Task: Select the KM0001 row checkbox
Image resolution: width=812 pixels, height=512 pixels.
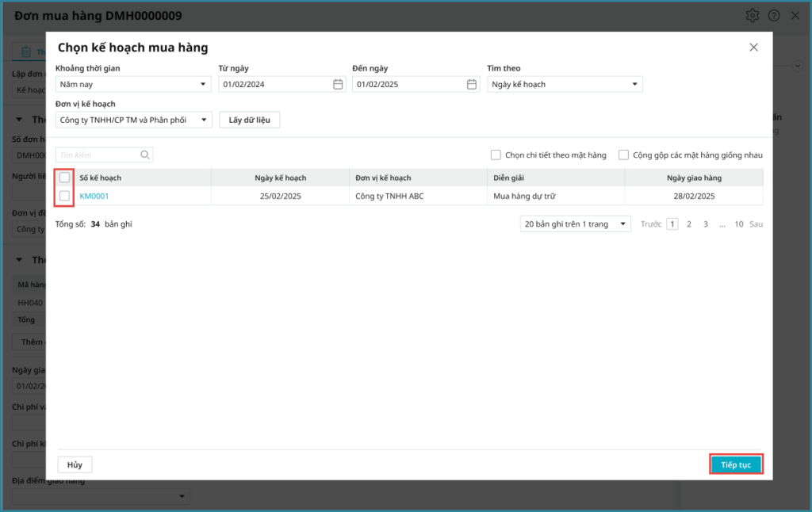Action: tap(65, 196)
